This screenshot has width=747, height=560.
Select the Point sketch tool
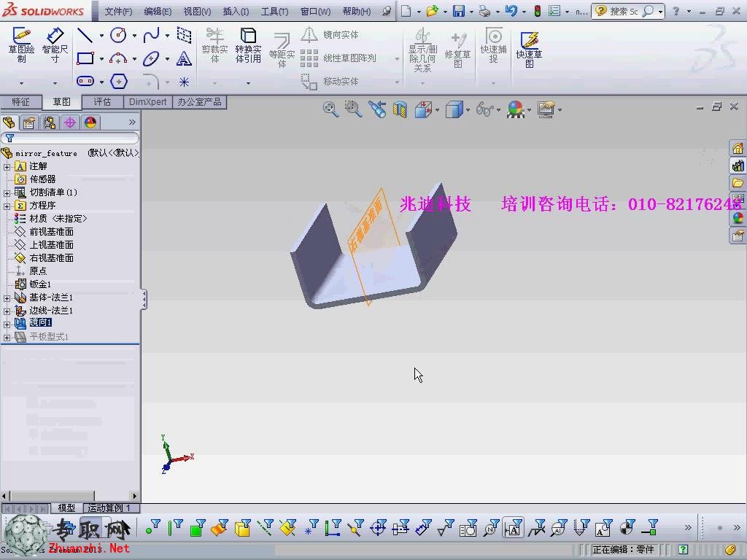[x=184, y=82]
